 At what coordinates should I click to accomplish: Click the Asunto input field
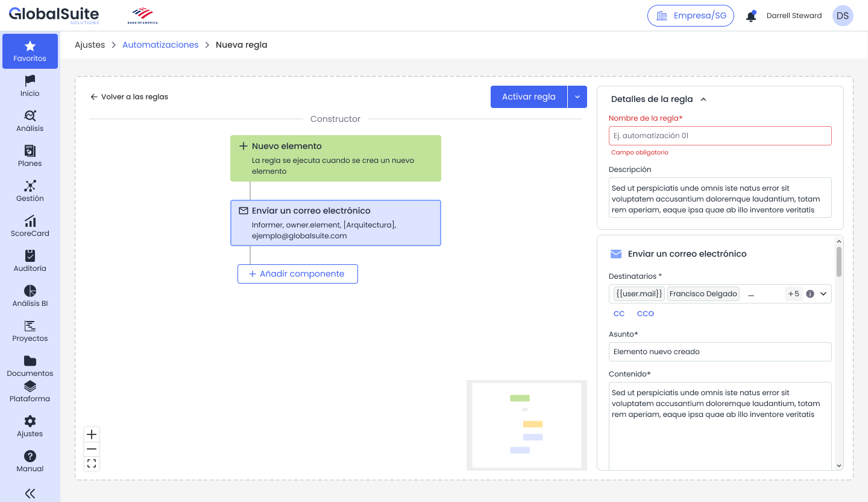(720, 352)
